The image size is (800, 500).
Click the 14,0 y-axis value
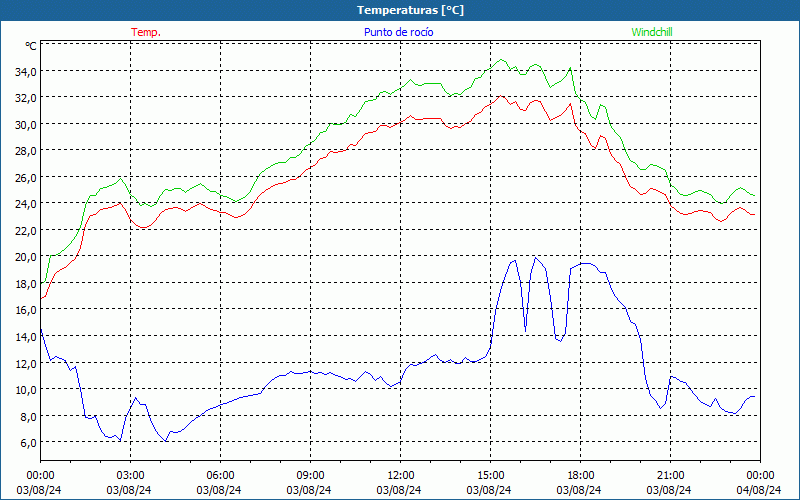[26, 337]
